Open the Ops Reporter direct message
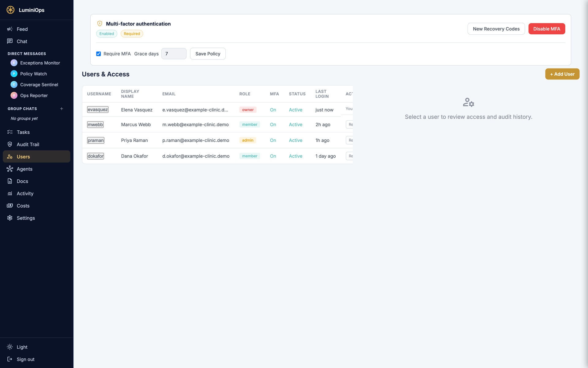588x368 pixels. click(x=34, y=96)
